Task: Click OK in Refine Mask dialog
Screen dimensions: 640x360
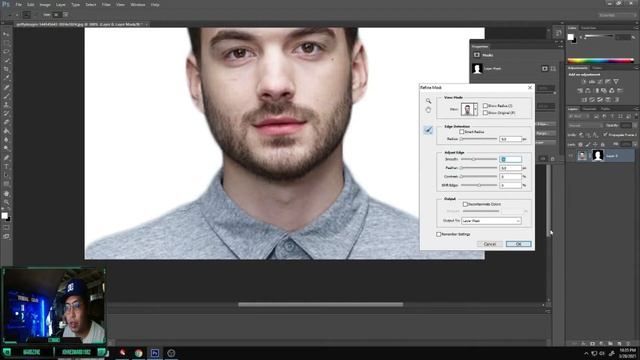Action: [x=518, y=244]
